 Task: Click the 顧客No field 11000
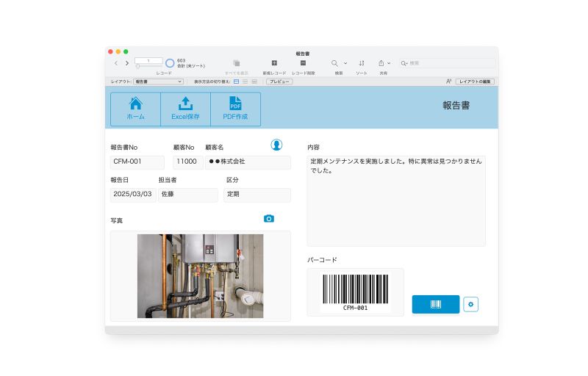(x=188, y=162)
